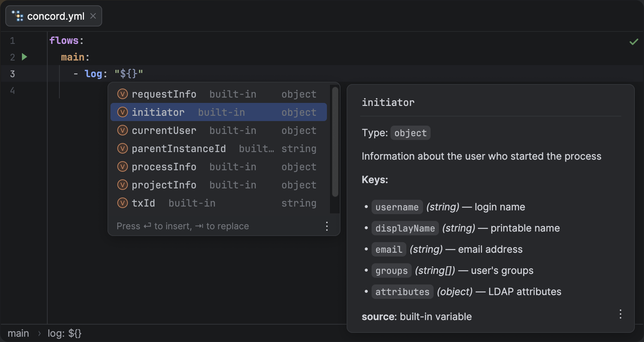The height and width of the screenshot is (342, 644).
Task: Close the concord.yml editor tab
Action: point(93,16)
